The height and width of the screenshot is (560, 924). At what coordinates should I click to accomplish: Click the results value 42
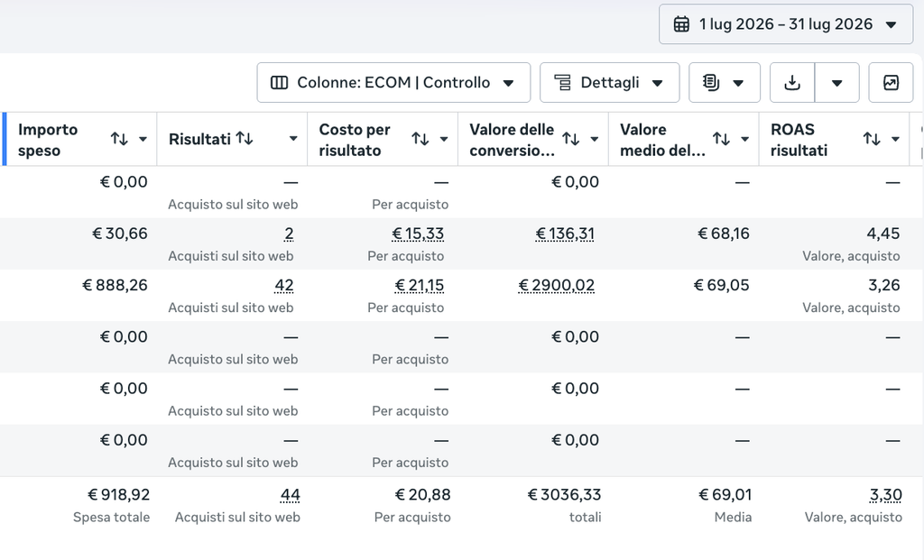pos(284,286)
